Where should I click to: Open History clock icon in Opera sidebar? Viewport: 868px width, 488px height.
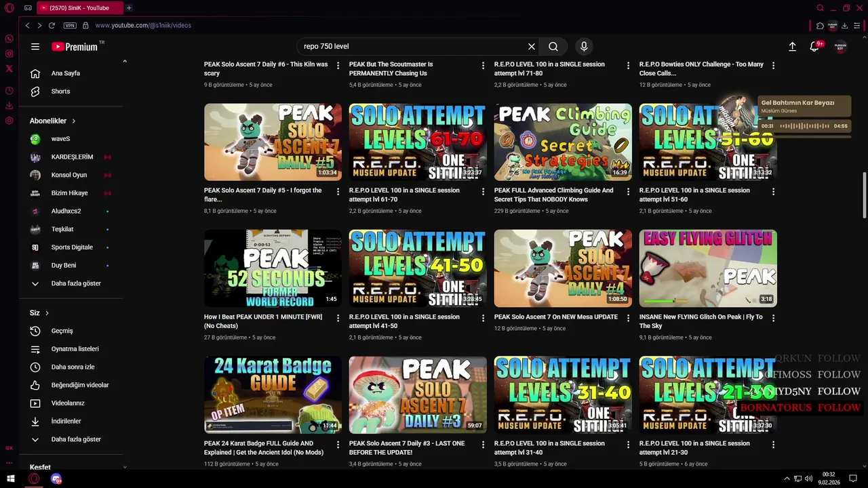(x=9, y=91)
